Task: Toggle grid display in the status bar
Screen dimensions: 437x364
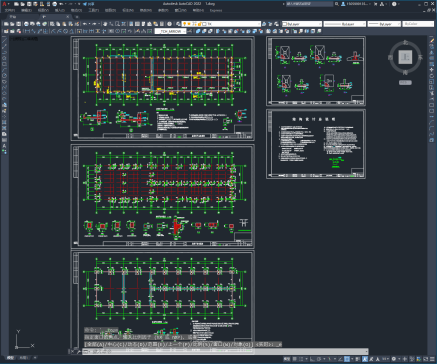Action: coord(295,359)
